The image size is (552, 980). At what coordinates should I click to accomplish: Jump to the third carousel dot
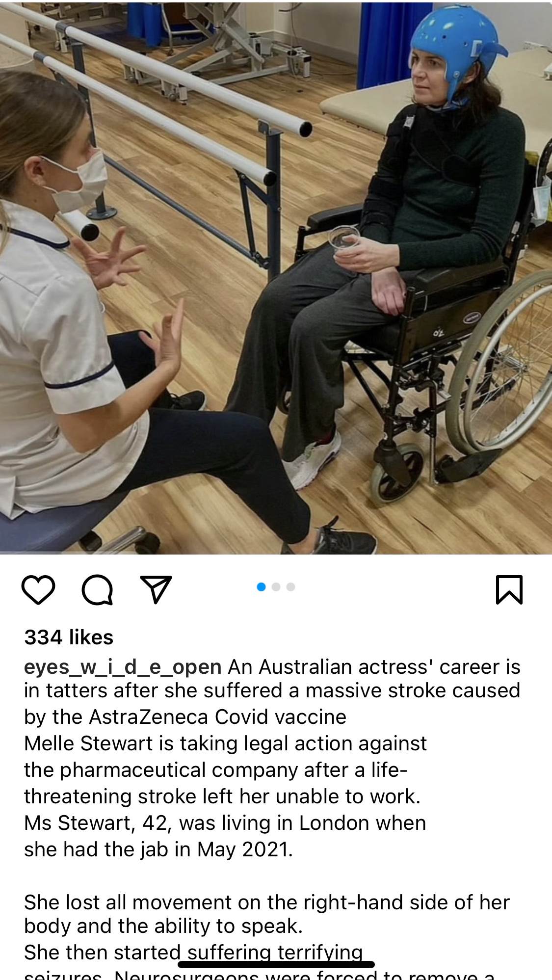tap(290, 586)
